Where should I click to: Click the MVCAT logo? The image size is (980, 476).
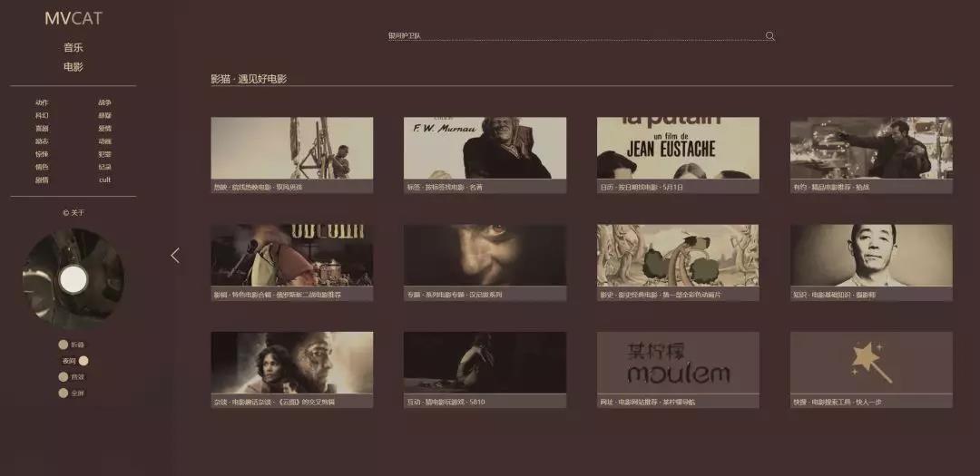click(73, 19)
